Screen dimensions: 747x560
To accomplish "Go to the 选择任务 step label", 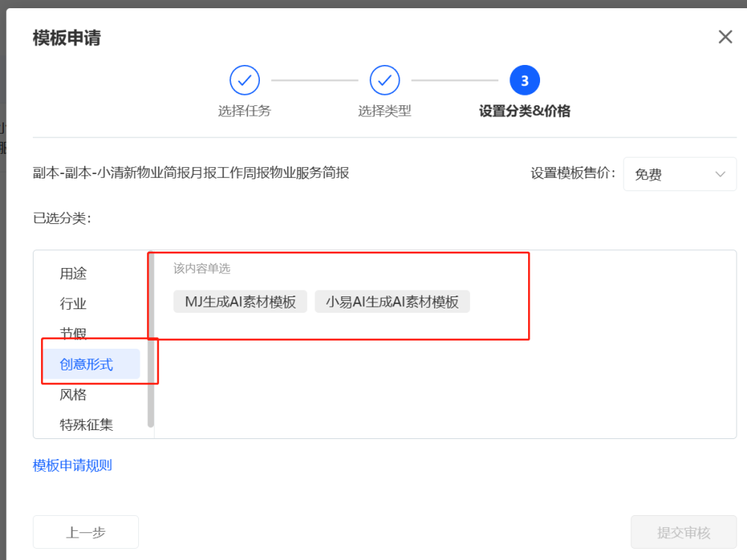I will (x=244, y=111).
